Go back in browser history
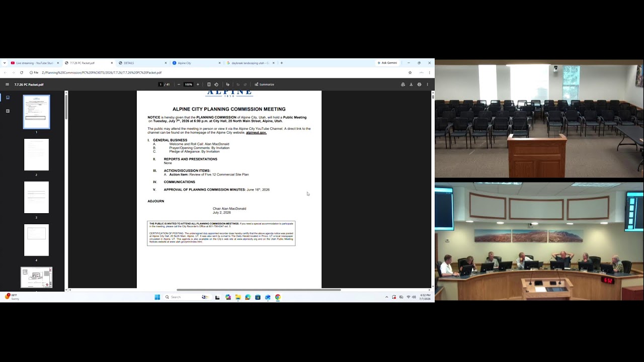The image size is (644, 362). click(5, 72)
